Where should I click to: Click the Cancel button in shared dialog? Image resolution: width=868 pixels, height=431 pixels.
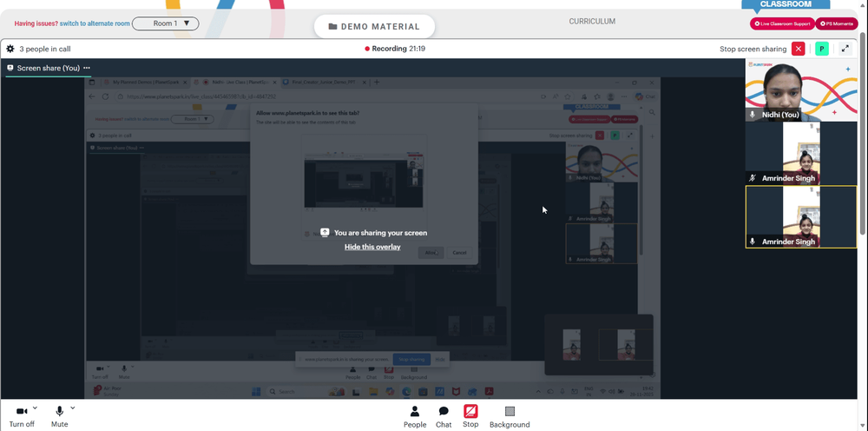[x=459, y=253]
